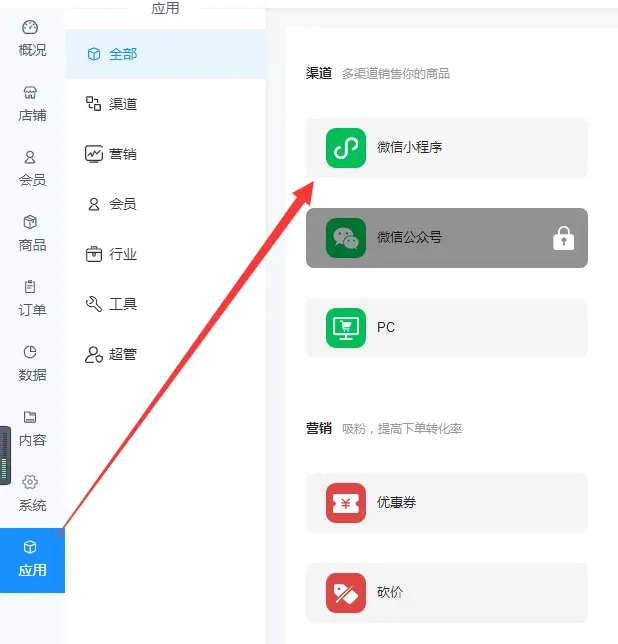Open the 概况 overview dashboard icon

coord(30,28)
